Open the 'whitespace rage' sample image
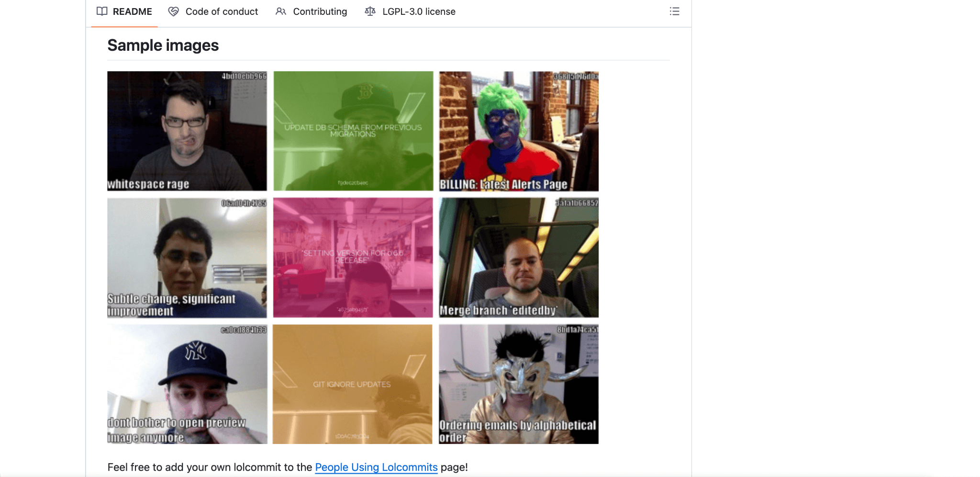The width and height of the screenshot is (980, 477). tap(187, 131)
